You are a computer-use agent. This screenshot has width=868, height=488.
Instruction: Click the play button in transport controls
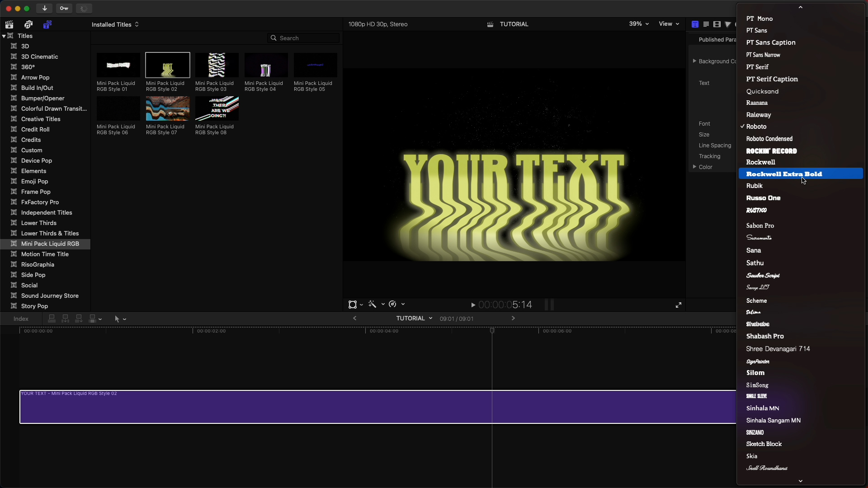click(472, 305)
